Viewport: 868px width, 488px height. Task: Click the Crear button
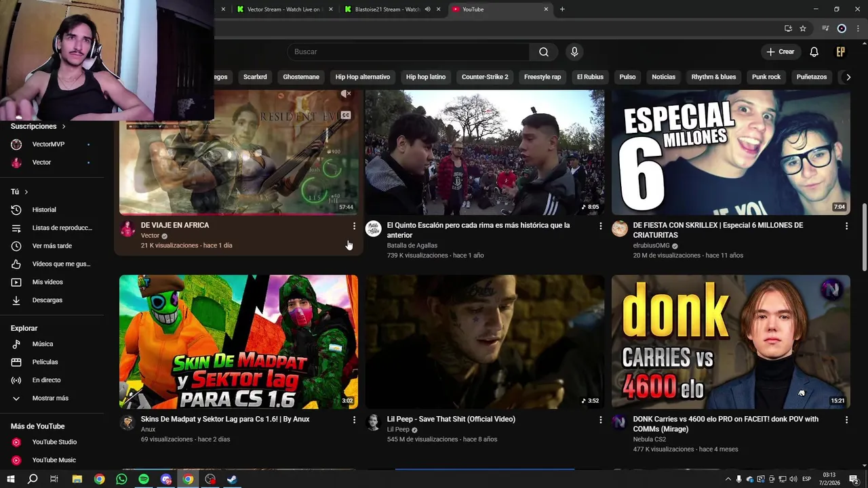[780, 52]
